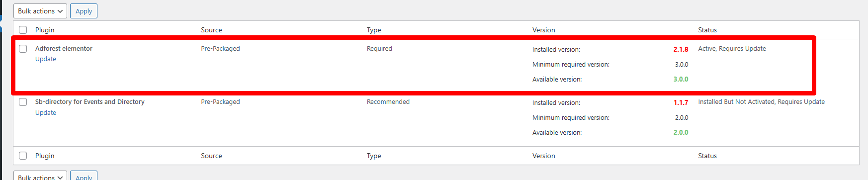The height and width of the screenshot is (180, 868).
Task: Click the Type column header at top
Action: 374,30
